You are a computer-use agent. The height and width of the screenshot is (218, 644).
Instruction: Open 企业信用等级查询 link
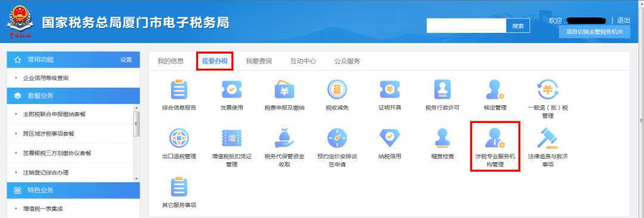tap(45, 78)
